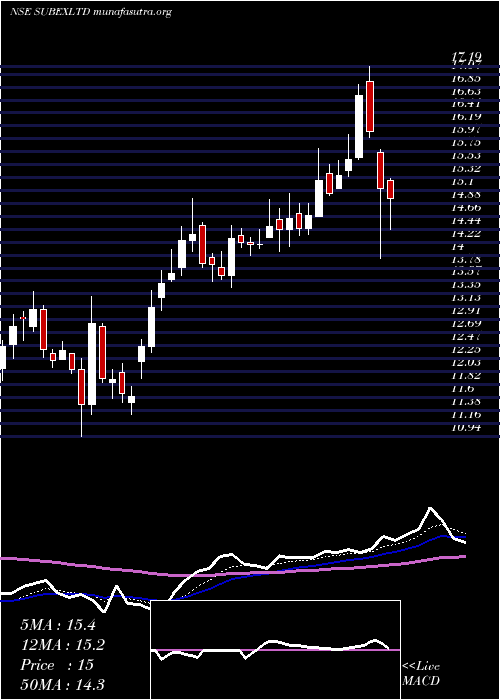The width and height of the screenshot is (500, 700).
Task: Click inside the MACD inset panel
Action: pyautogui.click(x=275, y=650)
